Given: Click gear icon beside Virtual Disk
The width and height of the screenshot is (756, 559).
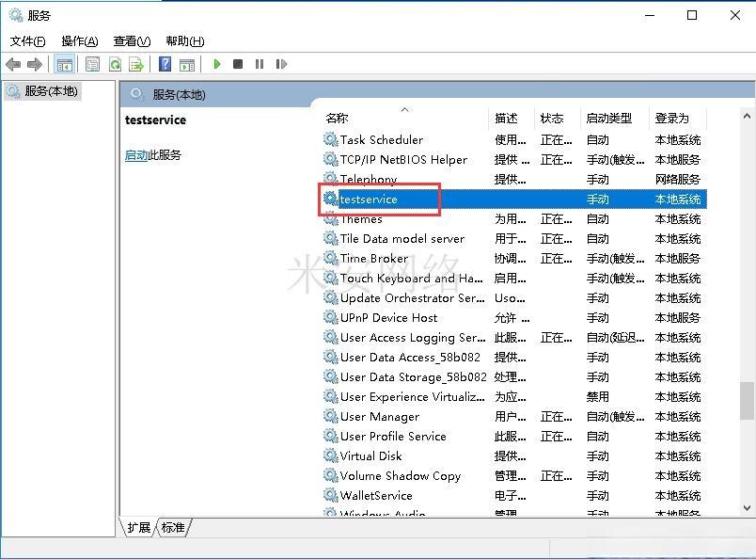Looking at the screenshot, I should [x=330, y=456].
